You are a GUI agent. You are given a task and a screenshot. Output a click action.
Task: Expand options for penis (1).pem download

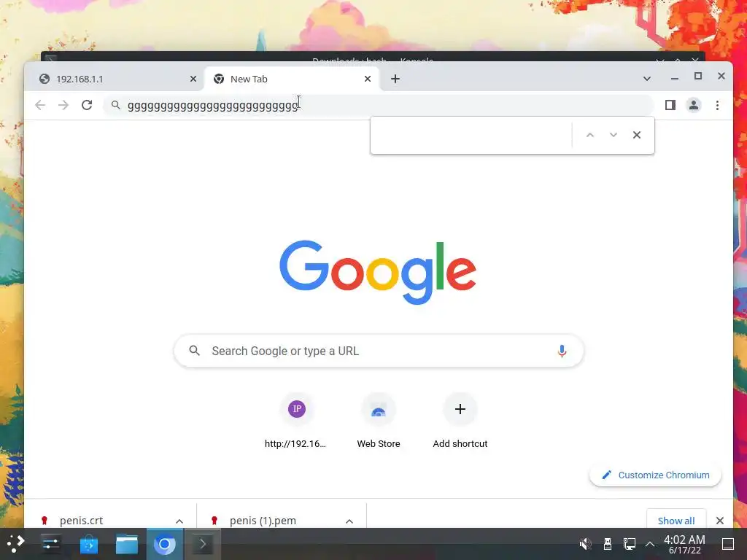(349, 521)
